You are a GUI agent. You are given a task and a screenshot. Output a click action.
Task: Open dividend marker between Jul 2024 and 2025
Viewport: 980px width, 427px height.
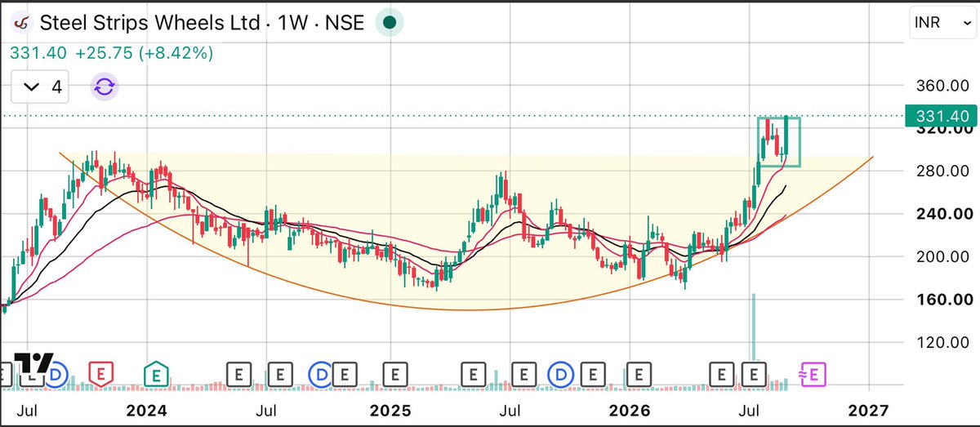click(323, 375)
